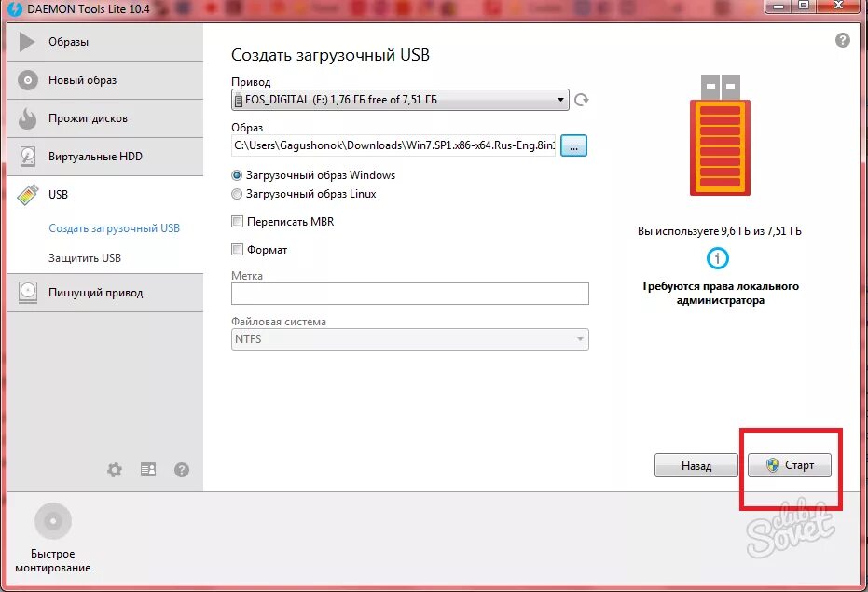Click the Образы play icon
The width and height of the screenshot is (868, 592).
26,42
